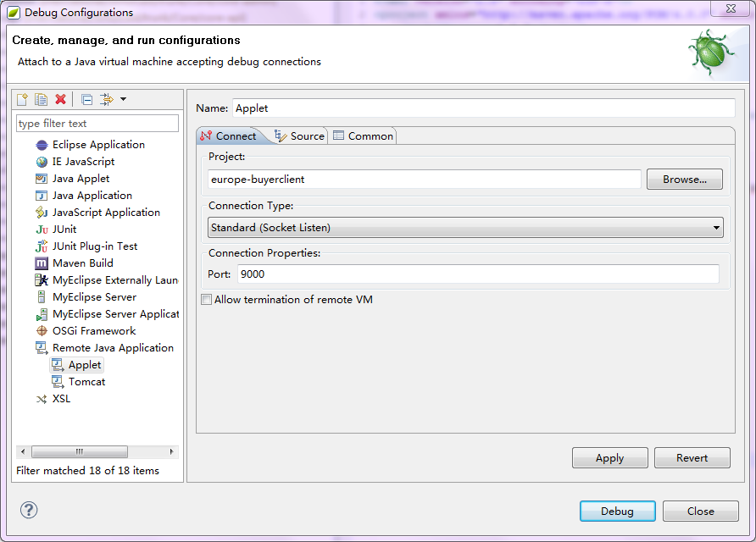Click the Duplicate configuration icon
756x542 pixels.
[x=41, y=99]
